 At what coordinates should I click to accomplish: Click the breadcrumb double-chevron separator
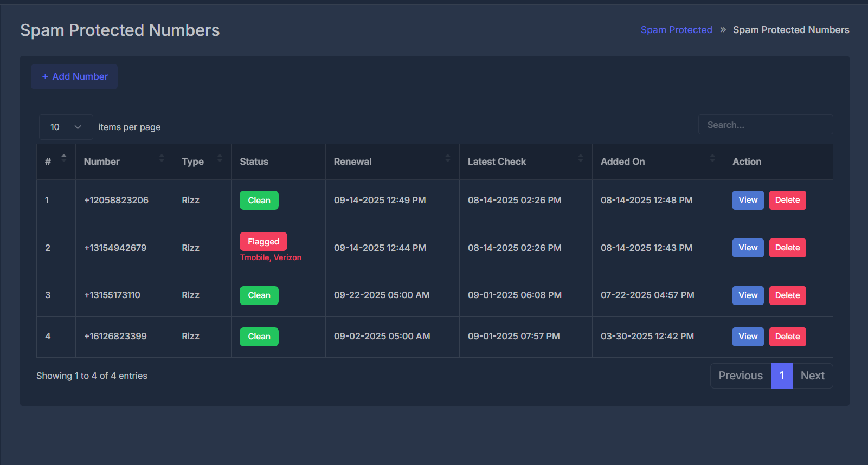tap(723, 30)
